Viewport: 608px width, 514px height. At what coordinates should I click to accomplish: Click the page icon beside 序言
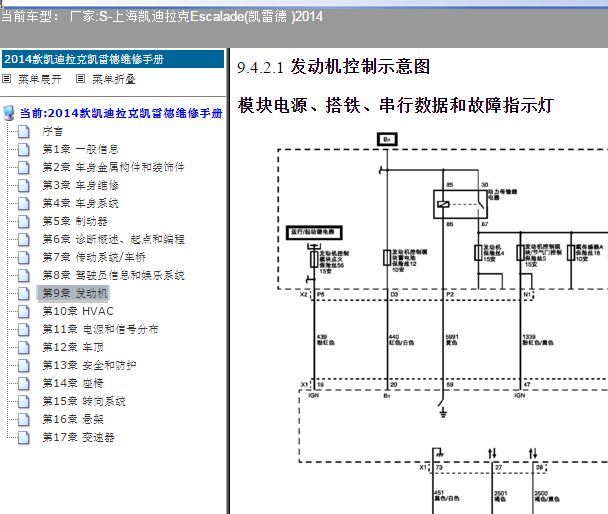[x=24, y=131]
